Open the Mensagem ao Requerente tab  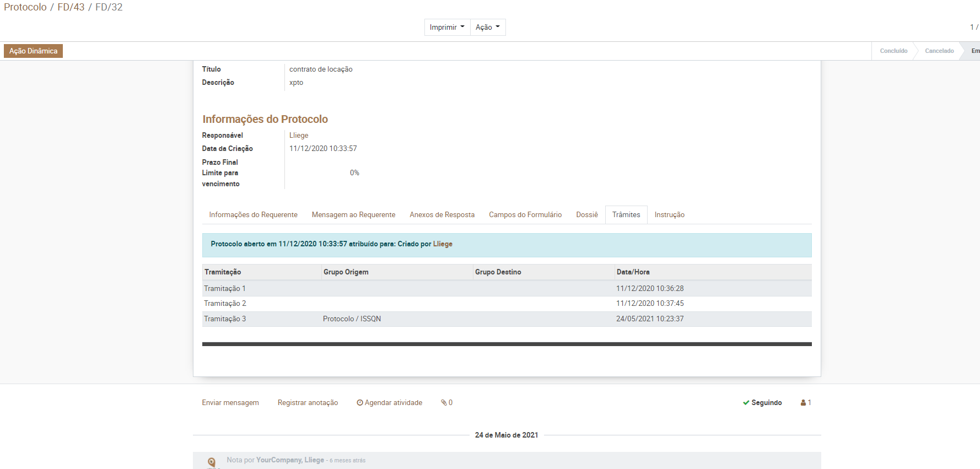(x=353, y=215)
